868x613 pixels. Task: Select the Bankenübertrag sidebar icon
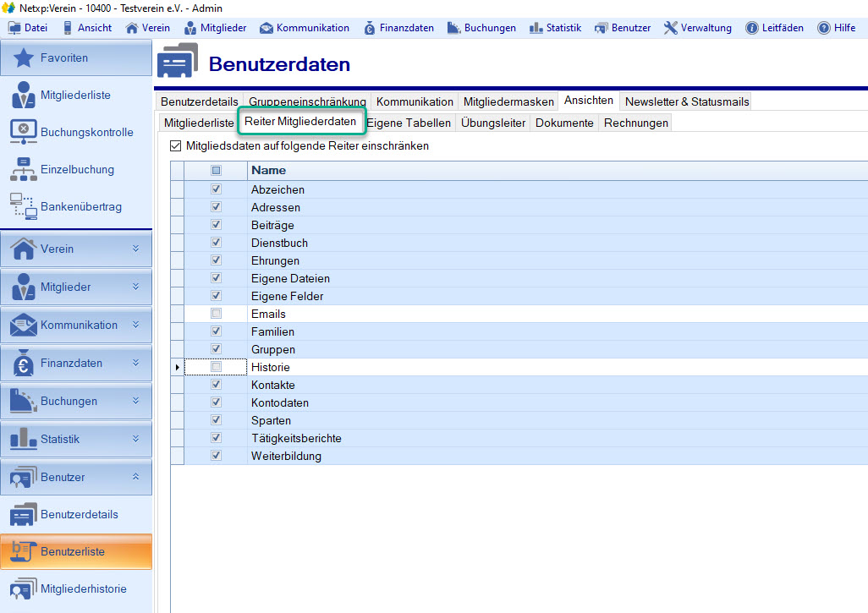(x=24, y=207)
